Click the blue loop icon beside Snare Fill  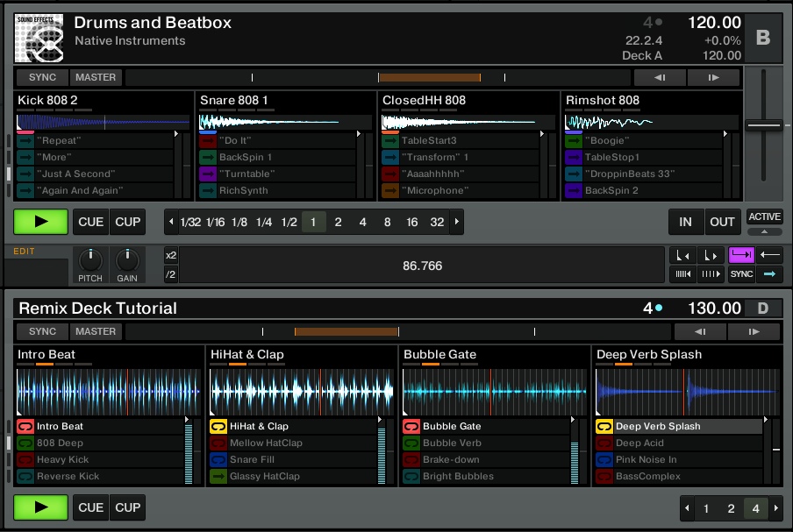click(x=218, y=460)
